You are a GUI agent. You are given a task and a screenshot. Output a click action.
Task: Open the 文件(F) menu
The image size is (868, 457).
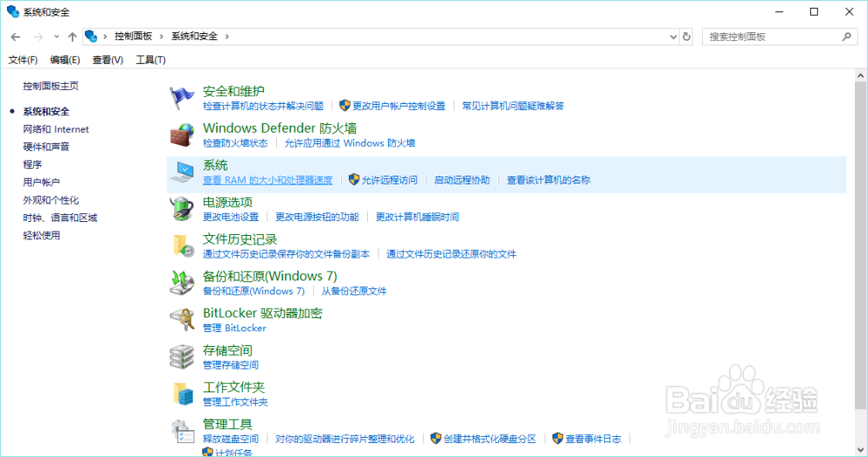coord(23,60)
